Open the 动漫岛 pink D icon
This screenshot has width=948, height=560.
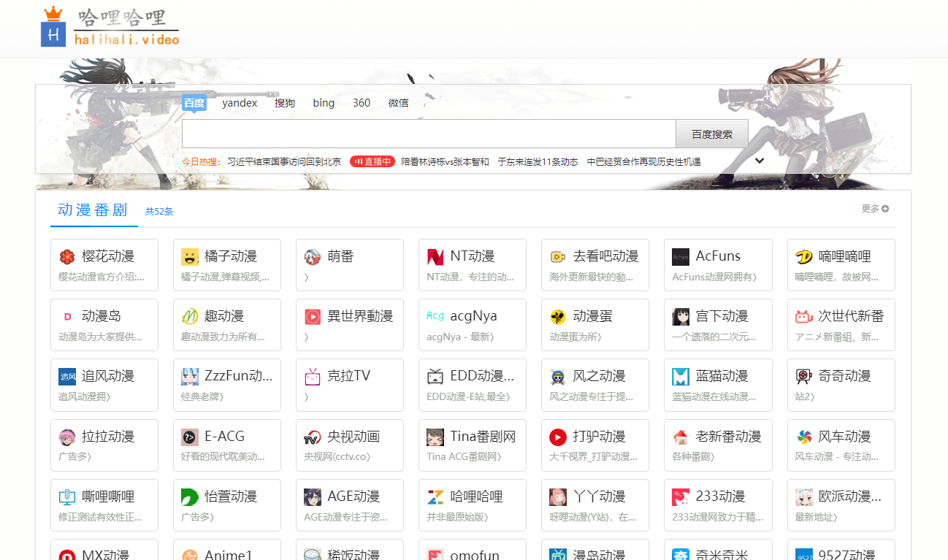coord(67,317)
